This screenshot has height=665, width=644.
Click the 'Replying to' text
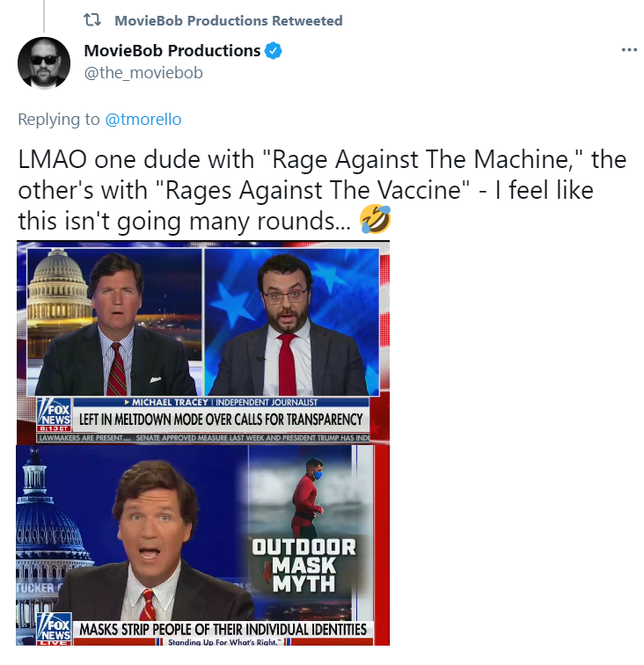pyautogui.click(x=59, y=119)
